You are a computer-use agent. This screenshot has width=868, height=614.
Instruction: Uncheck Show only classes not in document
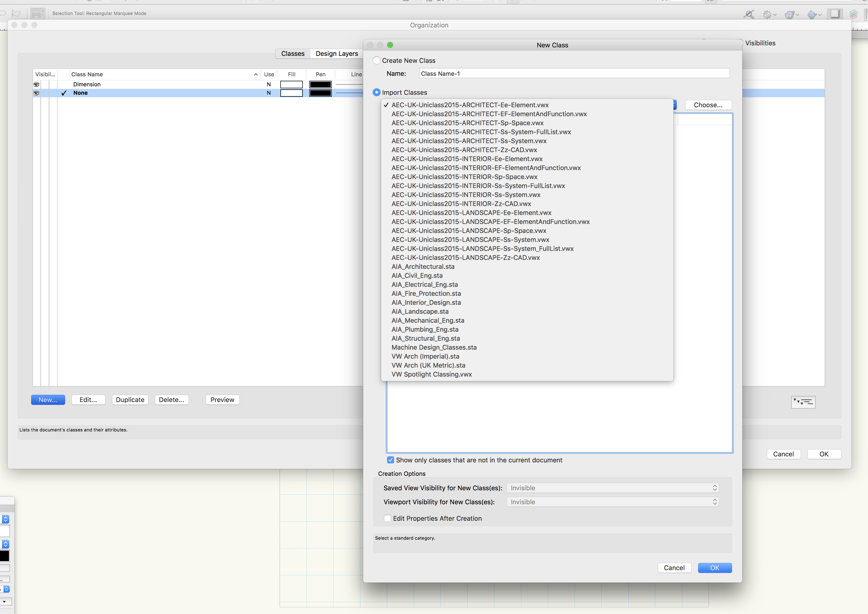point(391,460)
